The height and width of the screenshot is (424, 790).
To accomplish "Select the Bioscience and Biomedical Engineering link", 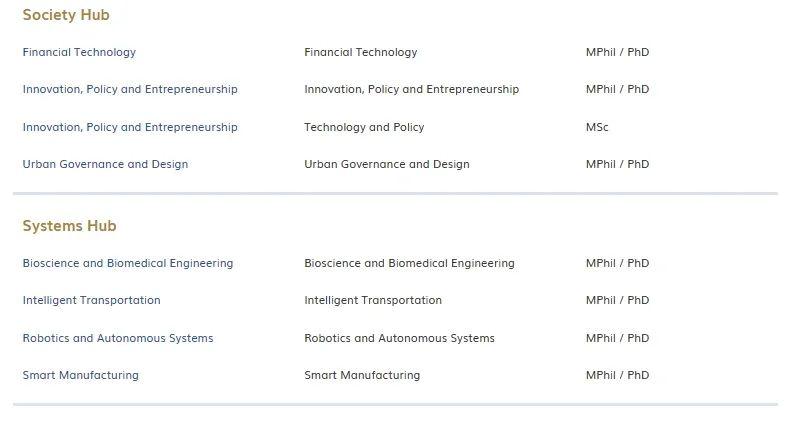I will (128, 263).
